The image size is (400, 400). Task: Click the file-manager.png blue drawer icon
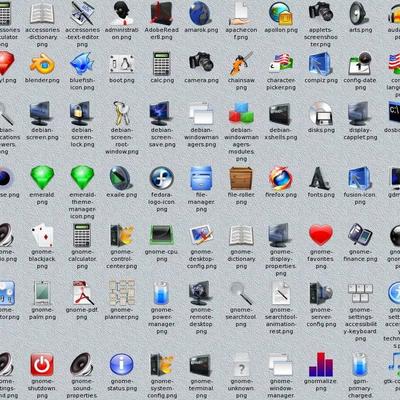click(201, 178)
